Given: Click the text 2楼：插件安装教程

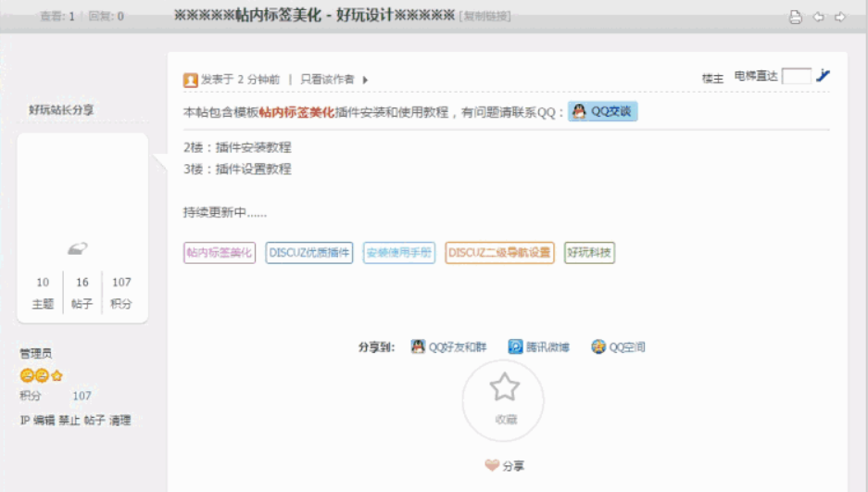Looking at the screenshot, I should click(x=237, y=147).
